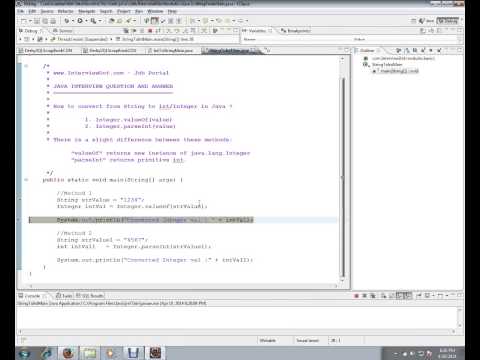Collapse the Thread [main] (Suspended) node
The width and height of the screenshot is (480, 360).
click(x=46, y=39)
